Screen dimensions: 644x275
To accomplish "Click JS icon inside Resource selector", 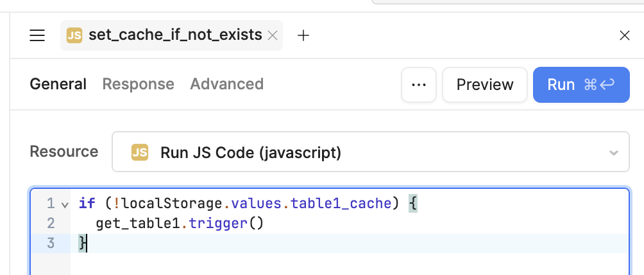I will click(x=139, y=152).
